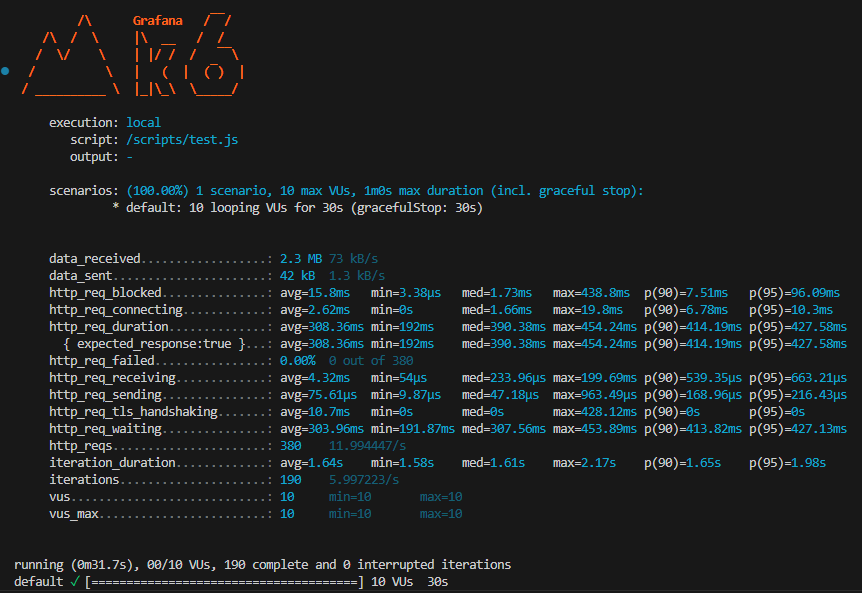Image resolution: width=862 pixels, height=593 pixels.
Task: Click the expected_response:true sub-metric label
Action: pos(154,343)
